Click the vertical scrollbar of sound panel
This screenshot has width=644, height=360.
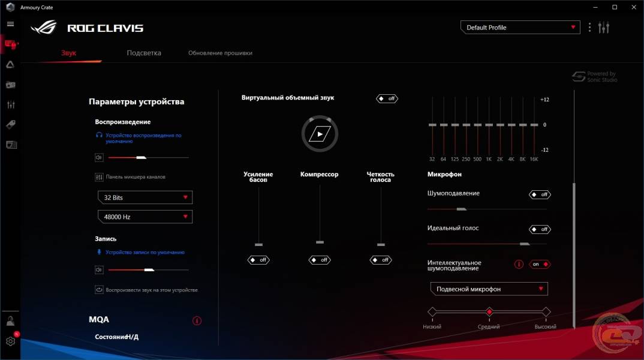click(574, 255)
